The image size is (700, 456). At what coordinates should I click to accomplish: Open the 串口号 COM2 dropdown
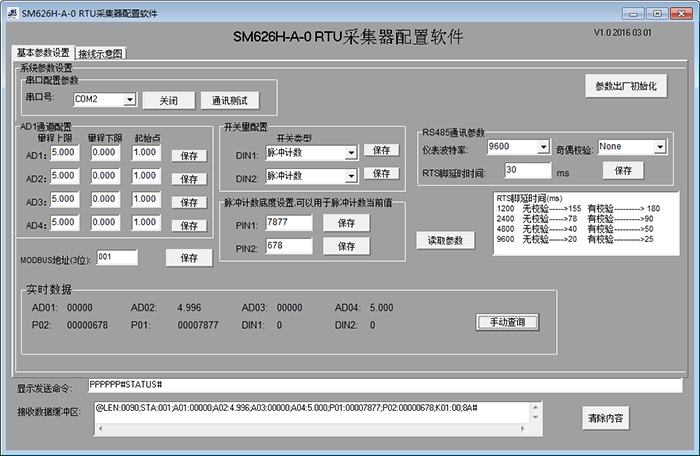tap(130, 100)
